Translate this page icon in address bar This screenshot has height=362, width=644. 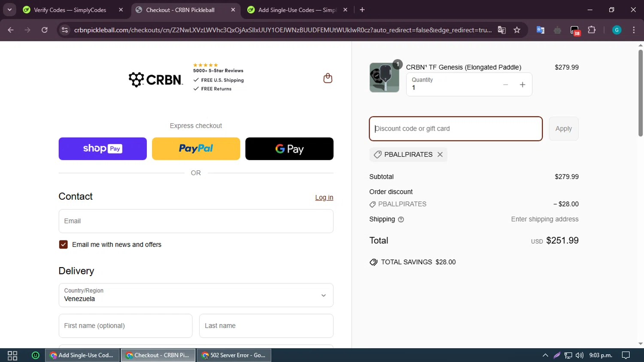pyautogui.click(x=501, y=30)
